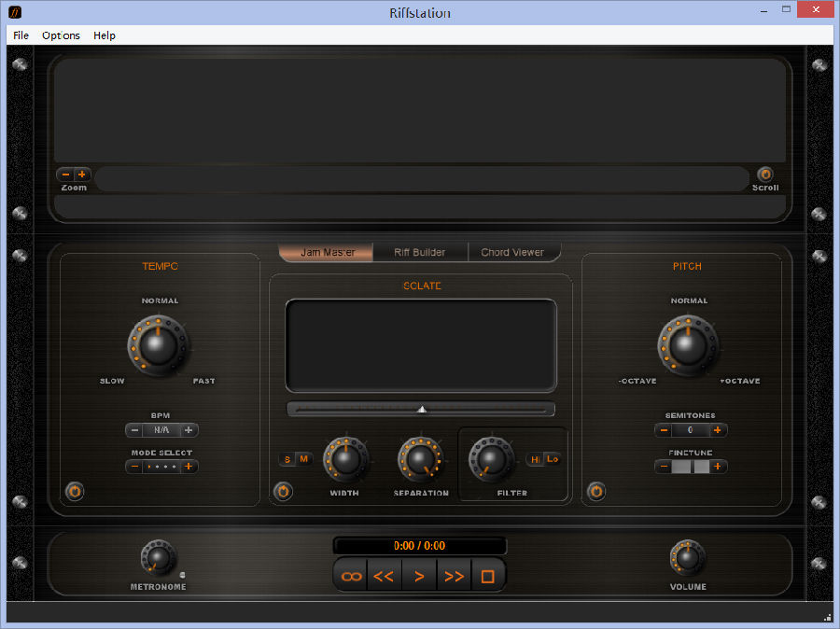The width and height of the screenshot is (840, 629).
Task: Switch to the Jam Master tab
Action: 327,252
